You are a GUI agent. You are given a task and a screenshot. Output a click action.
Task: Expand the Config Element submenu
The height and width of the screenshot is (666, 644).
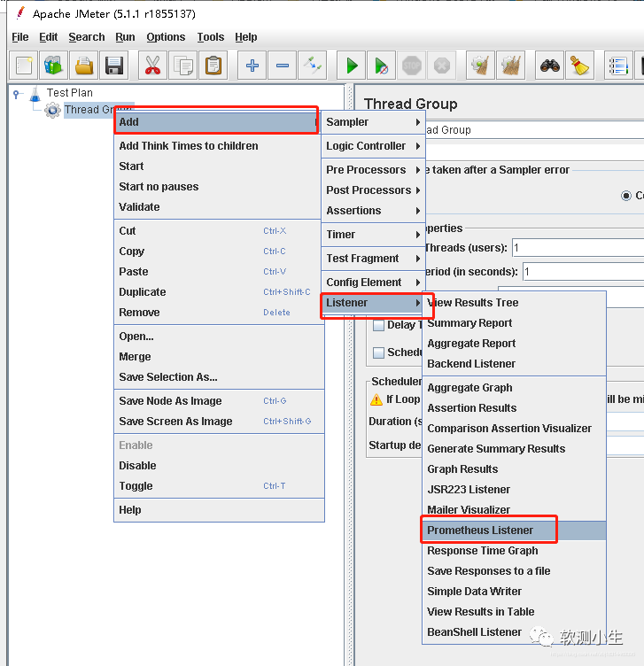tap(373, 282)
